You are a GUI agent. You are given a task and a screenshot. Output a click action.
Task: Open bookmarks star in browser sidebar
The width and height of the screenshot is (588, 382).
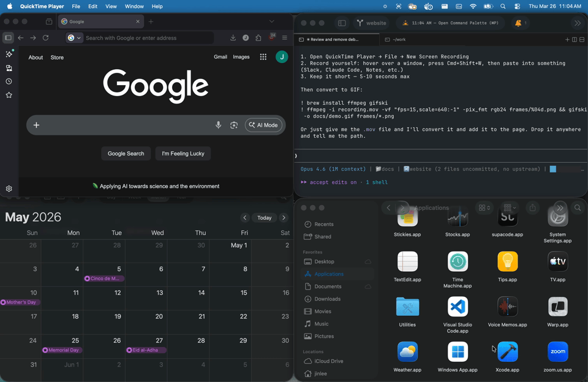point(9,95)
